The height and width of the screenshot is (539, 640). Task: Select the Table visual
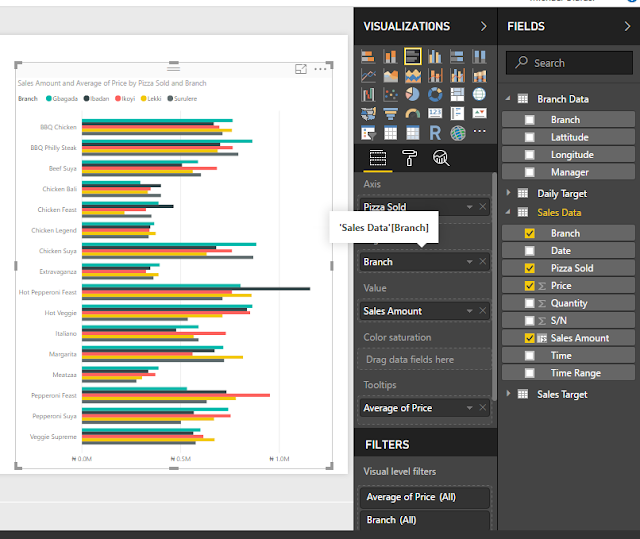(x=390, y=133)
